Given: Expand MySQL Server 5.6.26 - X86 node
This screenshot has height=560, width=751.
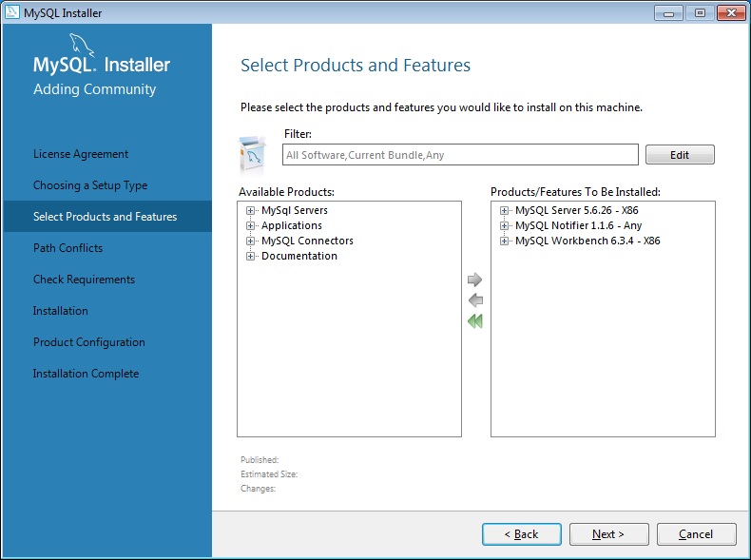Looking at the screenshot, I should (x=505, y=211).
